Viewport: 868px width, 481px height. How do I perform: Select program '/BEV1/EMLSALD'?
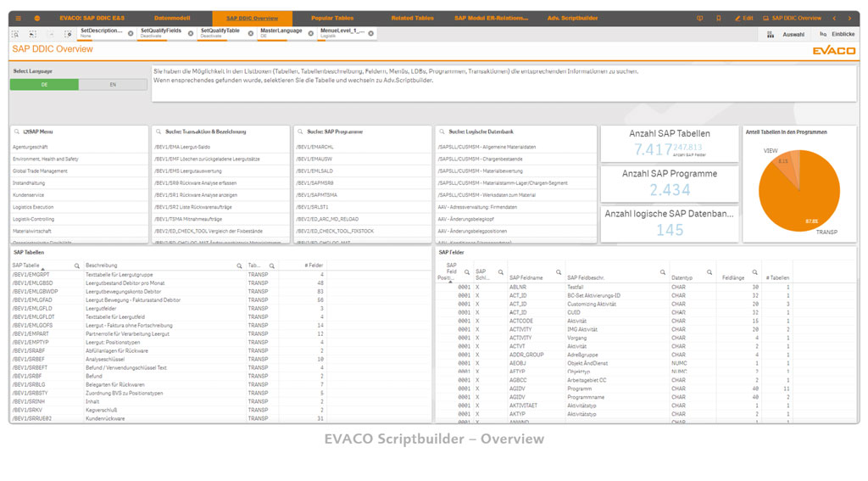coord(363,171)
